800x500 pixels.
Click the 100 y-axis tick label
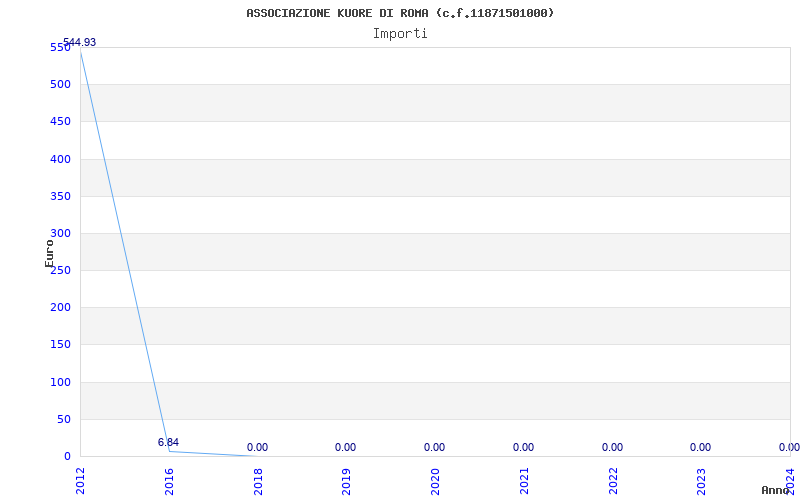coord(60,382)
